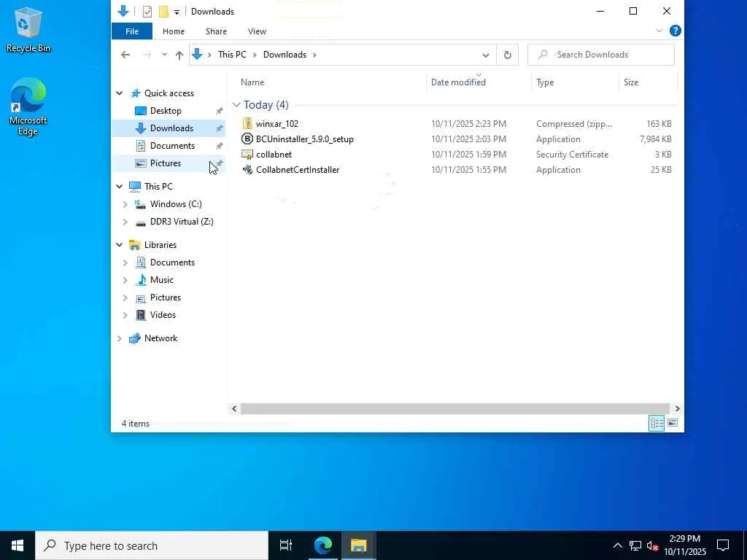Expand the Libraries Documents node
This screenshot has height=560, width=747.
click(x=125, y=262)
